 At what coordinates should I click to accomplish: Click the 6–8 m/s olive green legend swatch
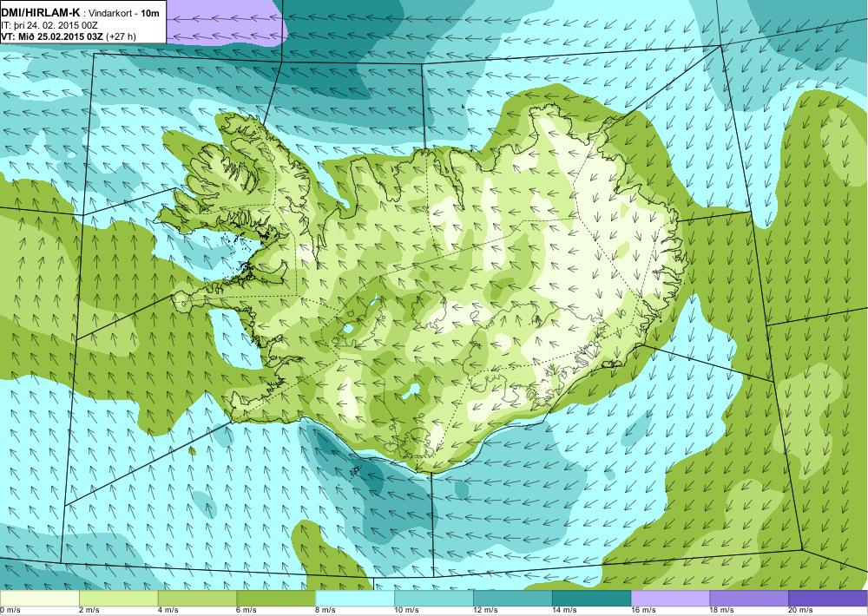(276, 599)
